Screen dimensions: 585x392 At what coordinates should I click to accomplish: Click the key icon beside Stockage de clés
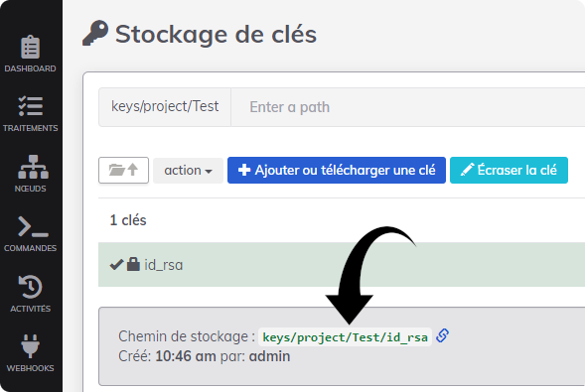[95, 33]
